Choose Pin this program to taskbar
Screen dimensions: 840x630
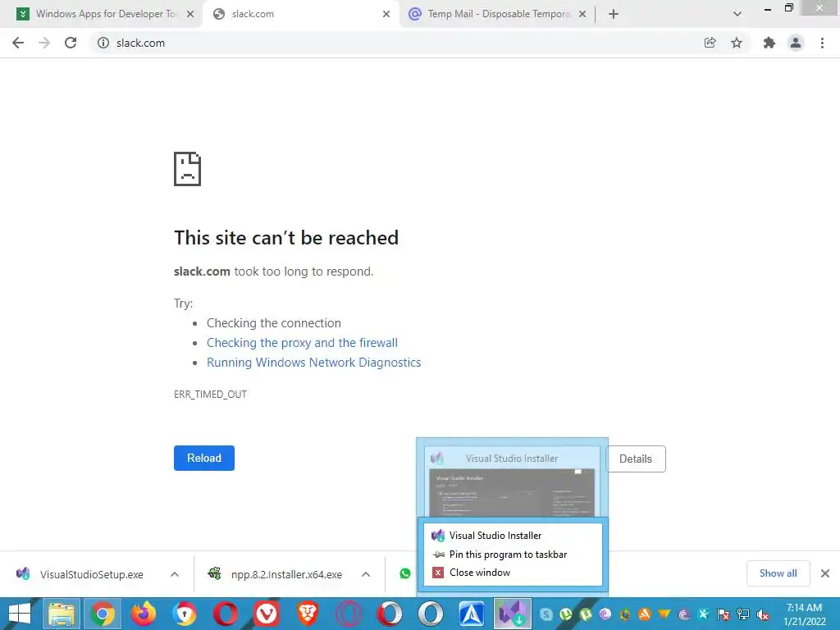[x=514, y=555]
